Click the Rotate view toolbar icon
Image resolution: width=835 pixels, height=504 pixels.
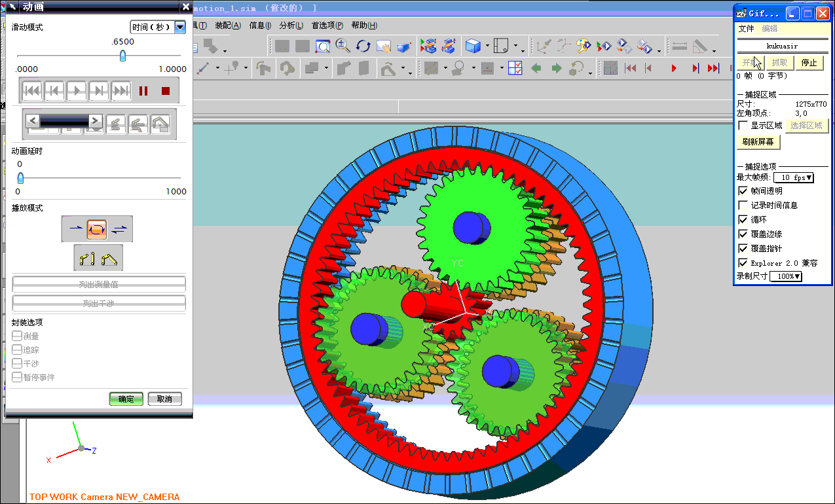[x=363, y=46]
